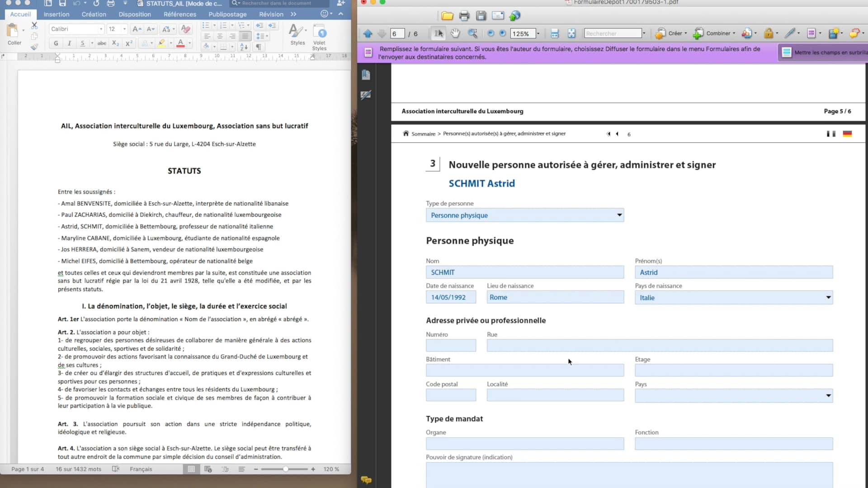This screenshot has height=488, width=868.
Task: Click the clear formatting eraser in Word
Action: [x=185, y=29]
